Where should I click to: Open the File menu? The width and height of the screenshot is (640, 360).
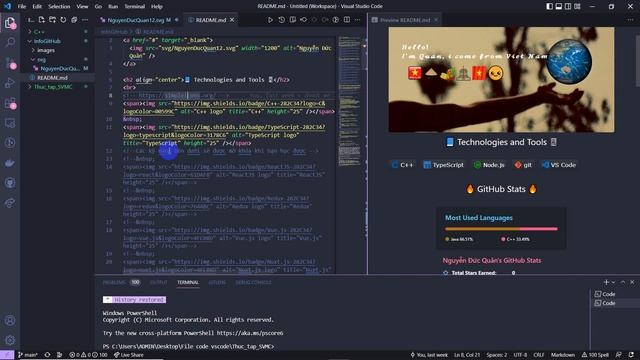pyautogui.click(x=22, y=7)
